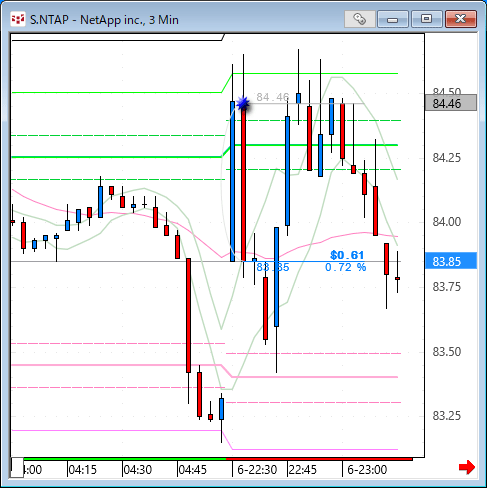Viewport: 487px width, 488px height.
Task: Click the blue 83.85 current price label
Action: [451, 261]
